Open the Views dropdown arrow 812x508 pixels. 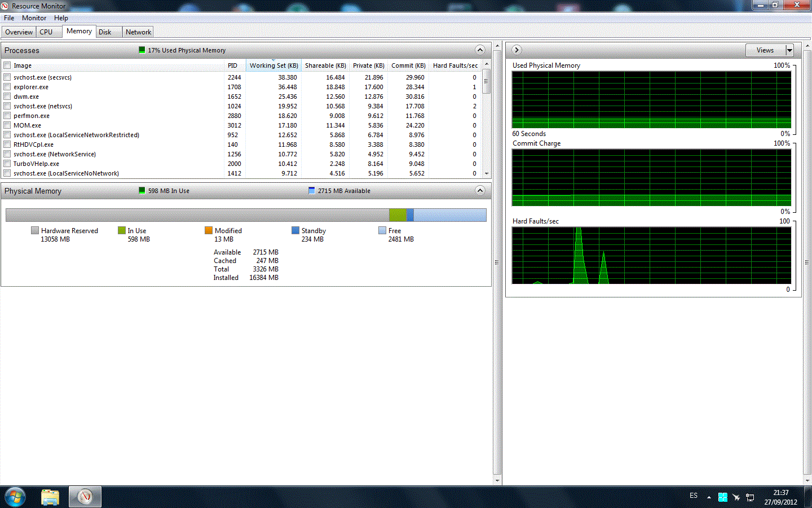tap(789, 50)
